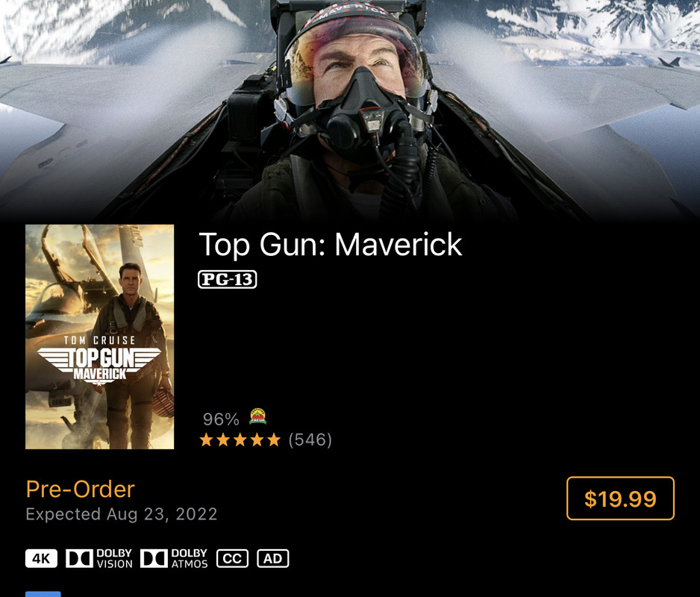The width and height of the screenshot is (700, 597).
Task: Click the orange Pre-Order label
Action: 81,490
